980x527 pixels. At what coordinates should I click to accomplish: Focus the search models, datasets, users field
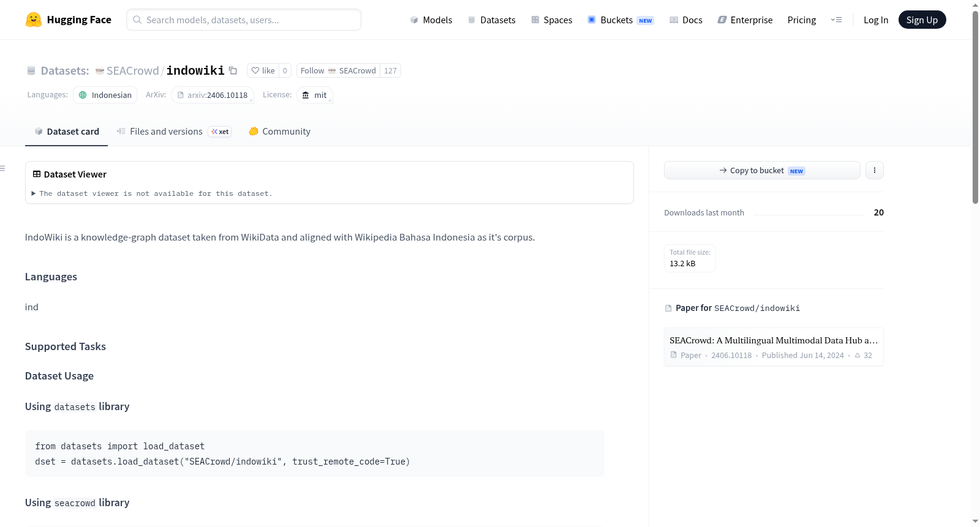(244, 20)
